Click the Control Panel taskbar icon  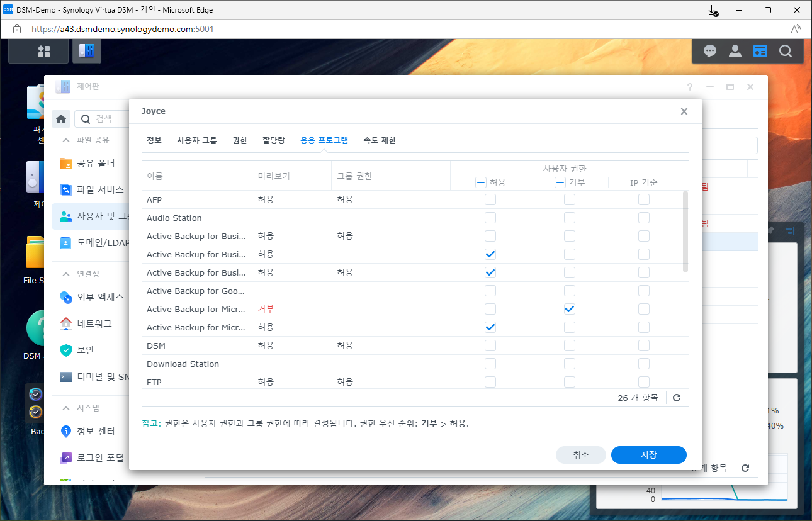click(x=87, y=51)
